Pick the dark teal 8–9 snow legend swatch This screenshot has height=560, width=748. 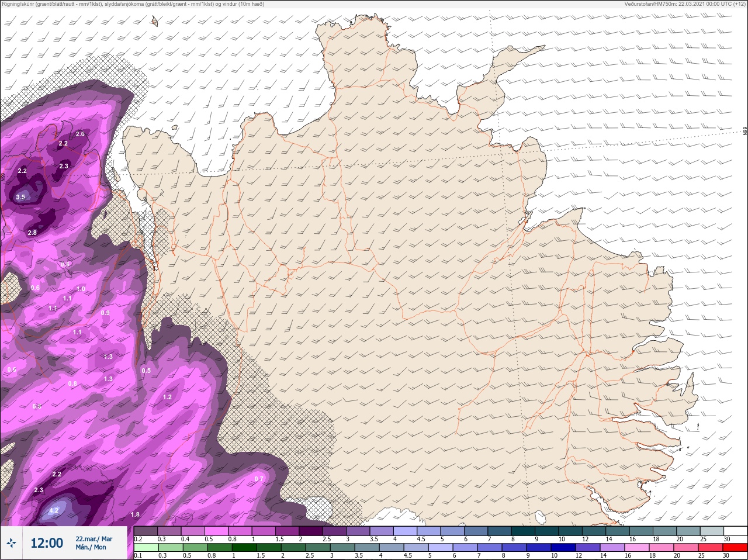[523, 531]
